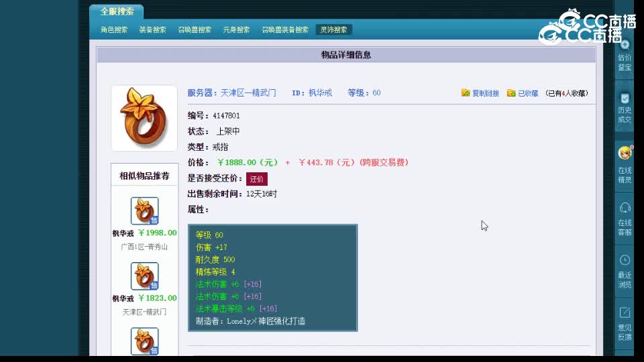Open similar item priced ￥1998.00
Image resolution: width=644 pixels, height=362 pixels.
click(x=145, y=211)
